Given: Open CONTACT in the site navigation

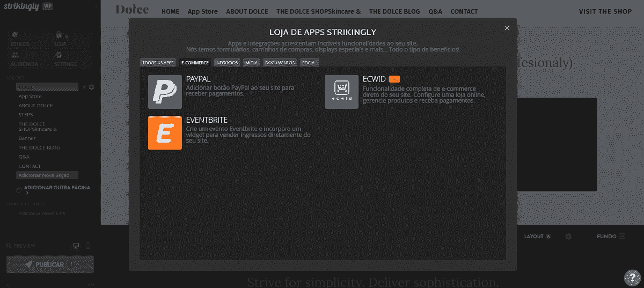Looking at the screenshot, I should coord(464,11).
